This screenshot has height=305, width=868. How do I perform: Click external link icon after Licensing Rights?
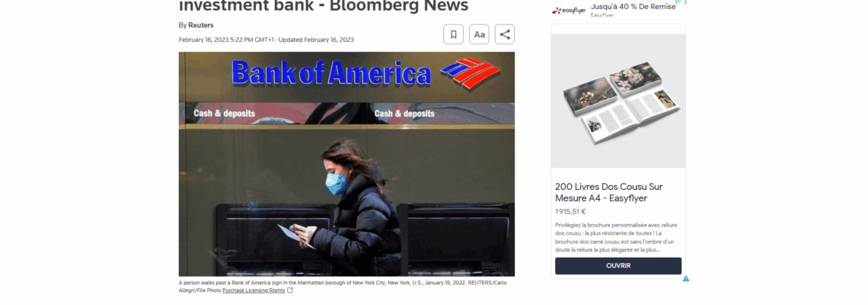(x=290, y=290)
